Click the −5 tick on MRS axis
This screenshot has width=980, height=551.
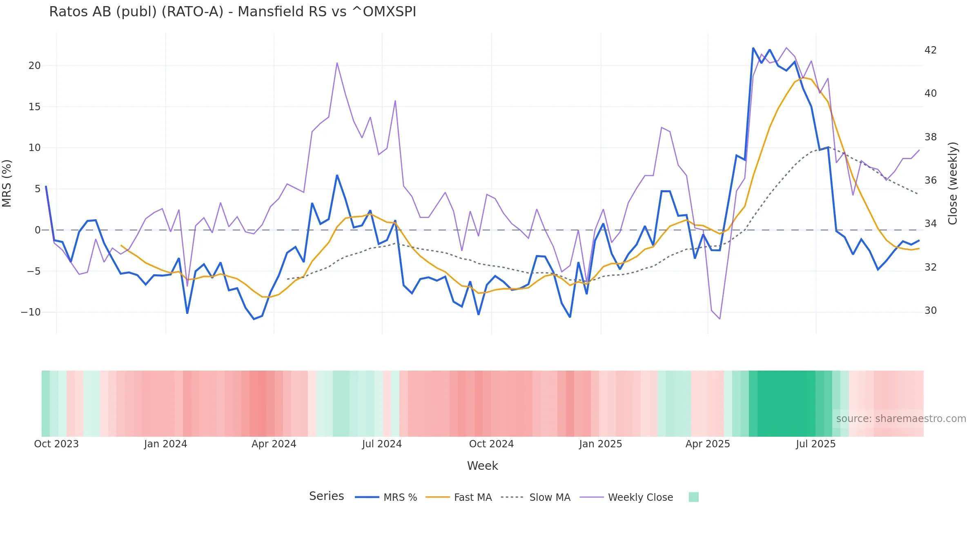tap(34, 271)
